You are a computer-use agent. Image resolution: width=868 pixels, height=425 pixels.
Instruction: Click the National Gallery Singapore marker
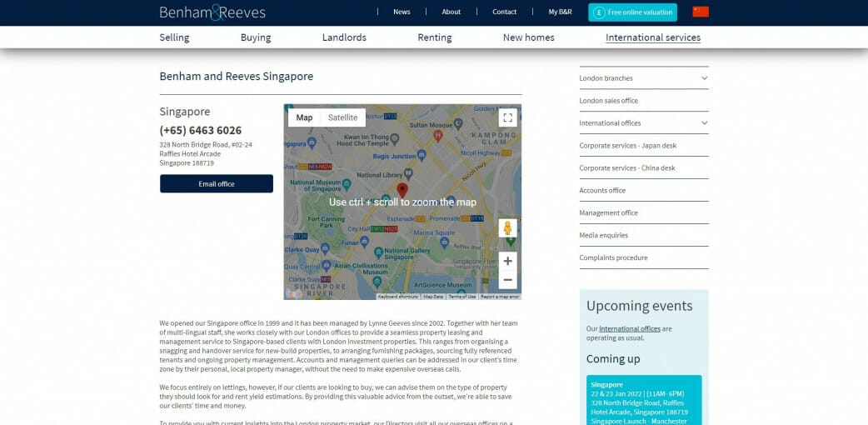[379, 252]
